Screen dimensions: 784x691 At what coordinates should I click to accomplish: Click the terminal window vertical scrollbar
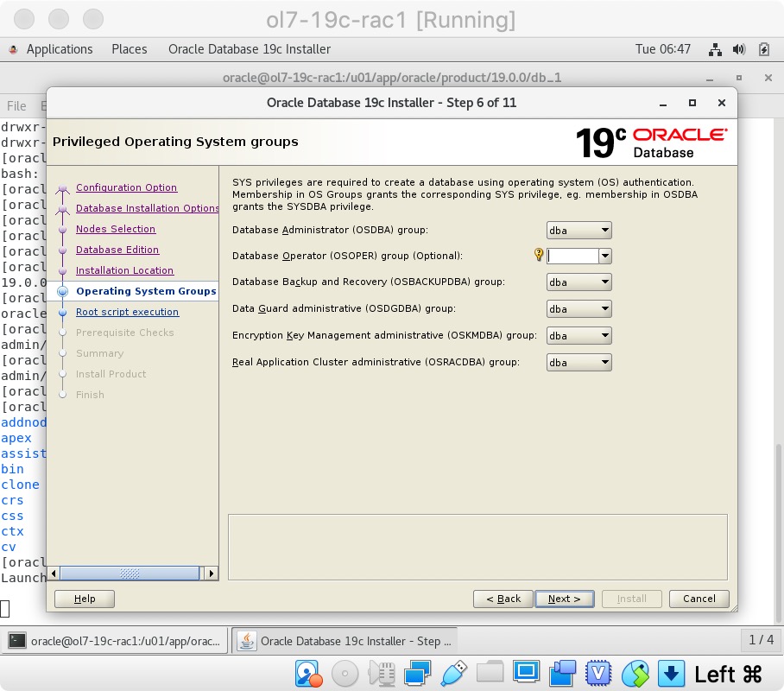[779, 533]
